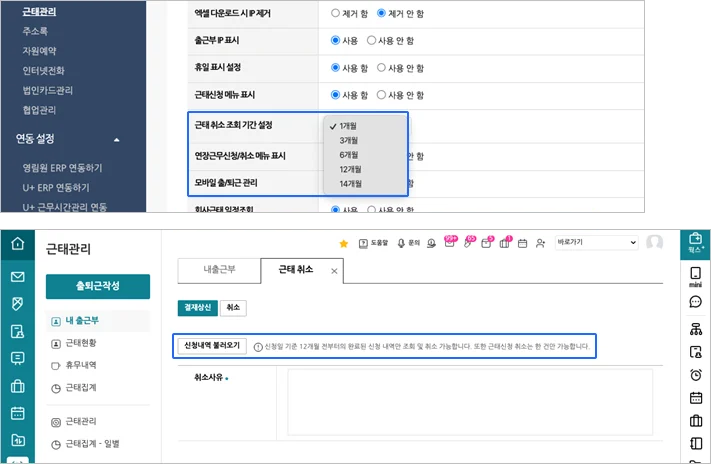Click the home icon in left rail
This screenshot has width=711, height=464.
point(17,243)
